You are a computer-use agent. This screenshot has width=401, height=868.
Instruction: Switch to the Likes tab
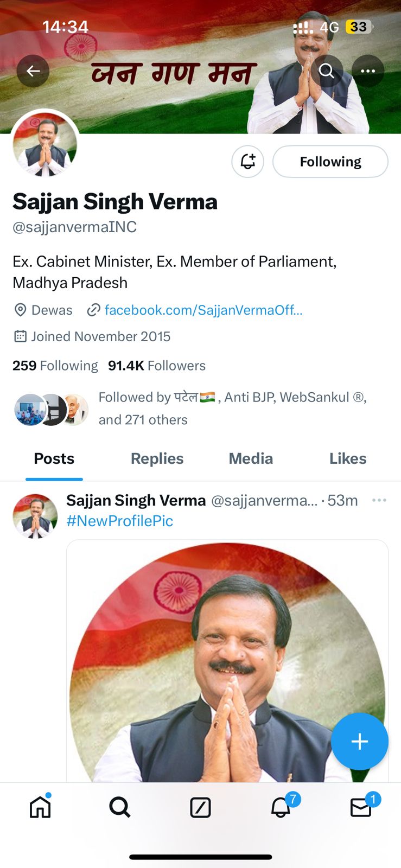pos(348,459)
